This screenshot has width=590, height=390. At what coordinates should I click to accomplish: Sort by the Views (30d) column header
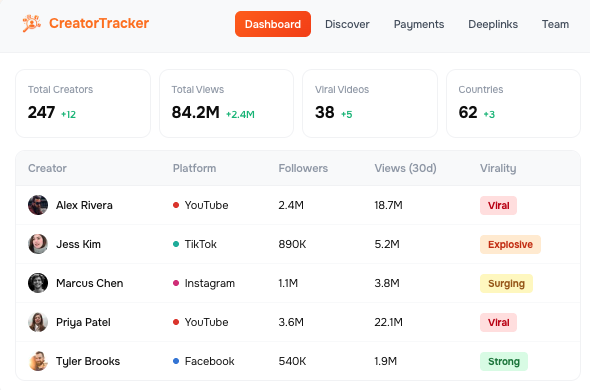tap(406, 168)
